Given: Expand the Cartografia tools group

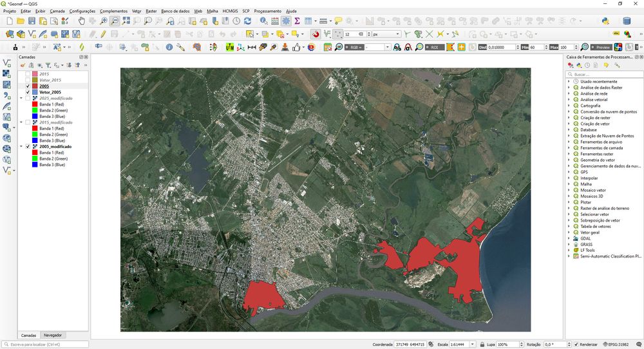Looking at the screenshot, I should click(569, 106).
